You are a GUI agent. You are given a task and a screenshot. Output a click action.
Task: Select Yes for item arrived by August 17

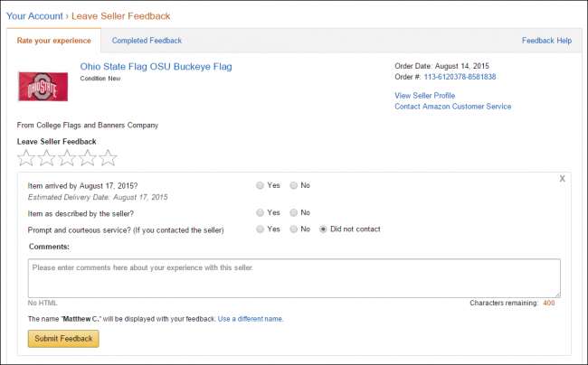click(x=261, y=185)
